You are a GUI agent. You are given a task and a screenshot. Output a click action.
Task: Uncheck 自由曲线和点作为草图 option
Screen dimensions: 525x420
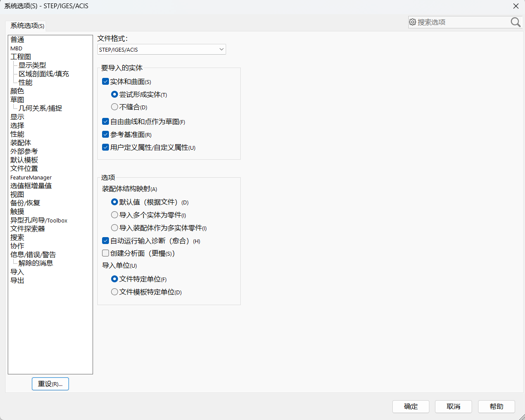click(106, 122)
